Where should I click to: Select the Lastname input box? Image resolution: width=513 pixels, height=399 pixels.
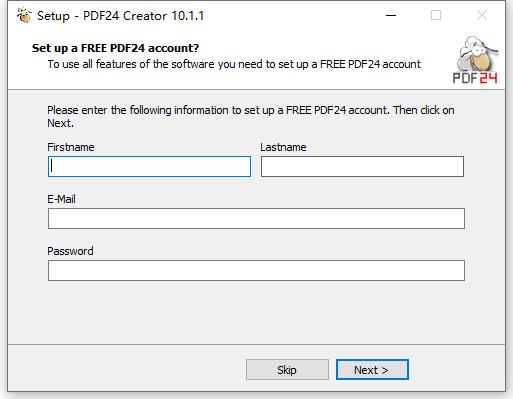point(362,166)
